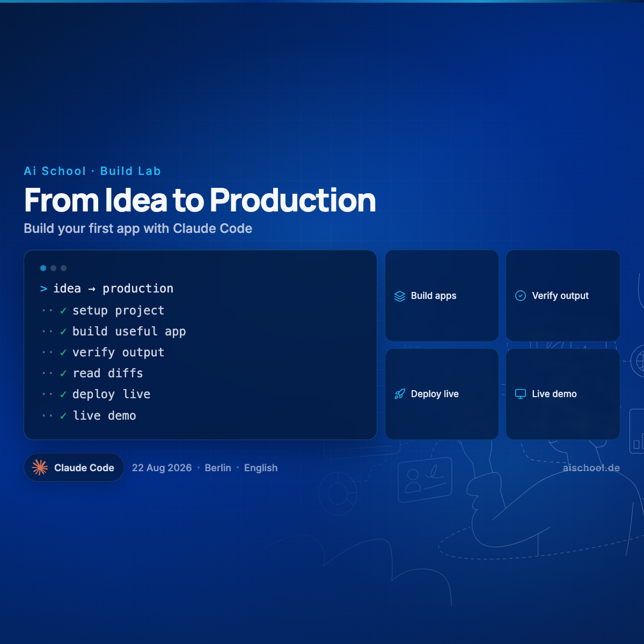This screenshot has height=644, width=644.
Task: Click the terminal line idea → production
Action: (x=113, y=289)
